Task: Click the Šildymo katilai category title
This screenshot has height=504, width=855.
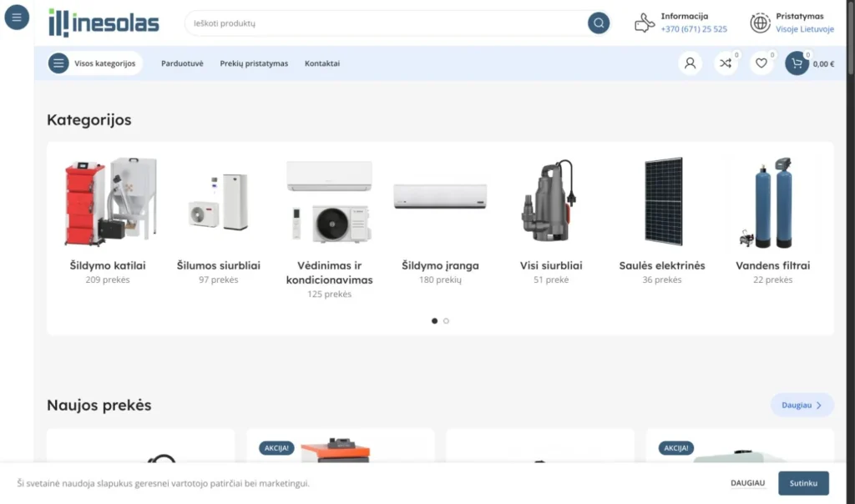Action: point(108,265)
